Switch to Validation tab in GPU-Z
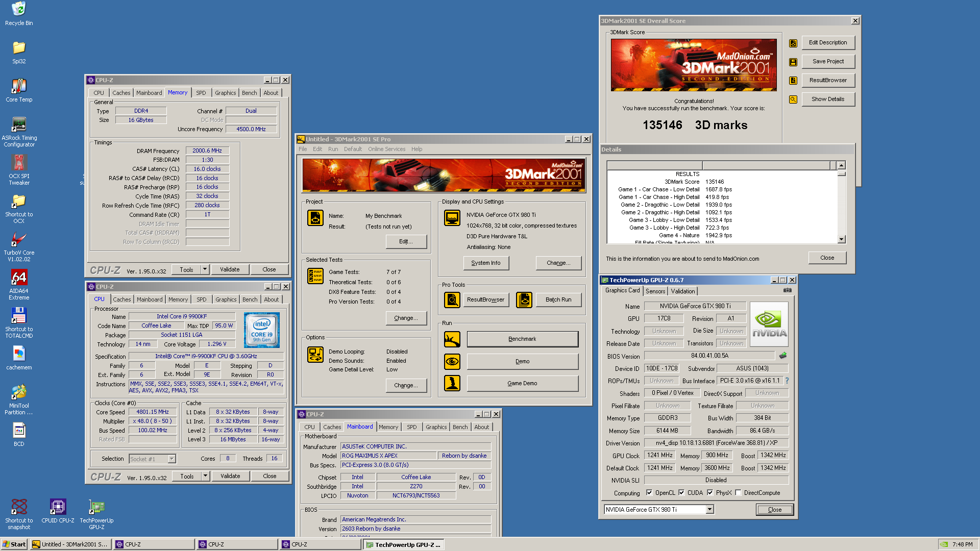 point(683,291)
